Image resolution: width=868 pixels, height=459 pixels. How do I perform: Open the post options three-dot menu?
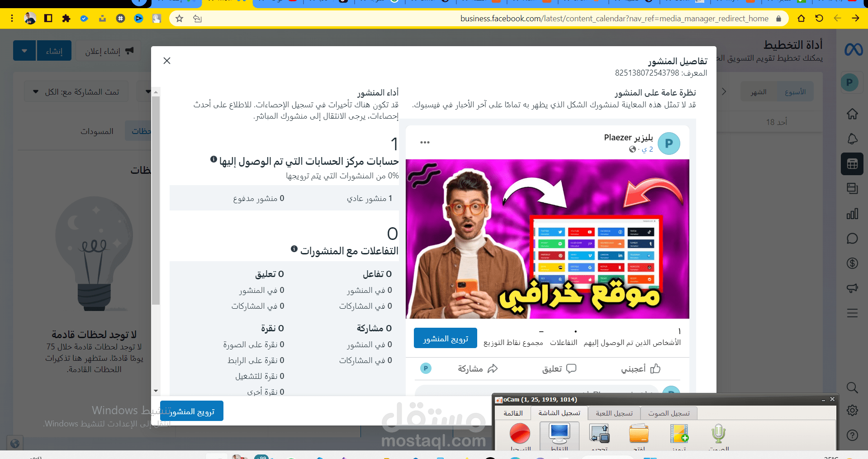pos(424,142)
